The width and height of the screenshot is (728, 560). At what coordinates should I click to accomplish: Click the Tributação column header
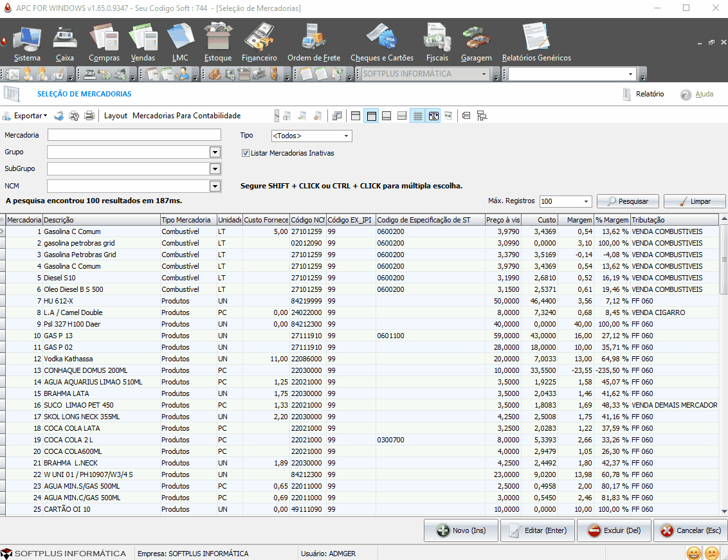coord(675,220)
